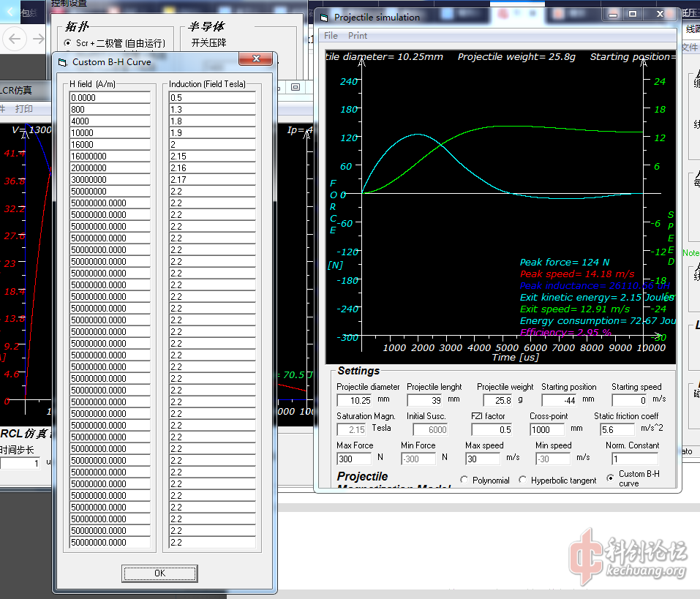Select the Polynomial magnetization model
Viewport: 700px width, 599px height.
(464, 480)
